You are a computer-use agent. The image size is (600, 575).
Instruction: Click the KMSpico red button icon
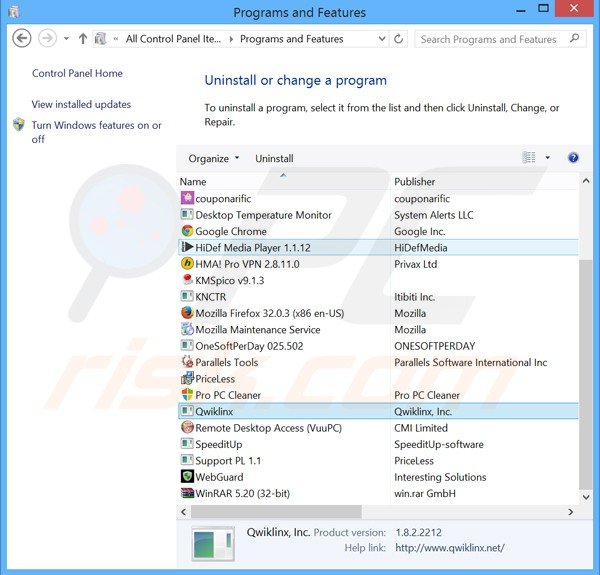[x=187, y=280]
